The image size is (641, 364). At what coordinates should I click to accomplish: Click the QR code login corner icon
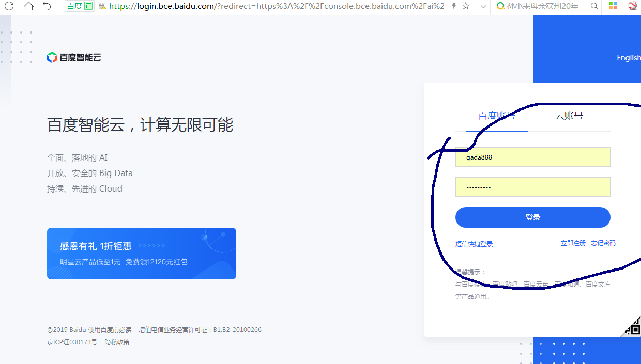pos(632,326)
